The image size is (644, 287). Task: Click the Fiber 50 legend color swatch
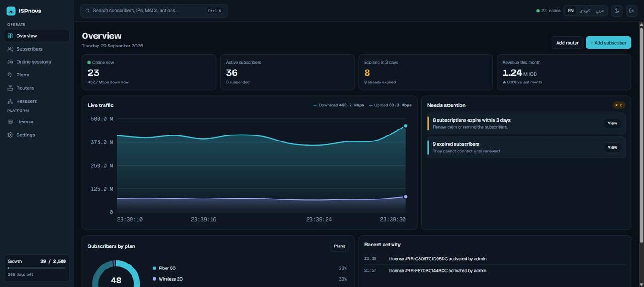tap(154, 268)
